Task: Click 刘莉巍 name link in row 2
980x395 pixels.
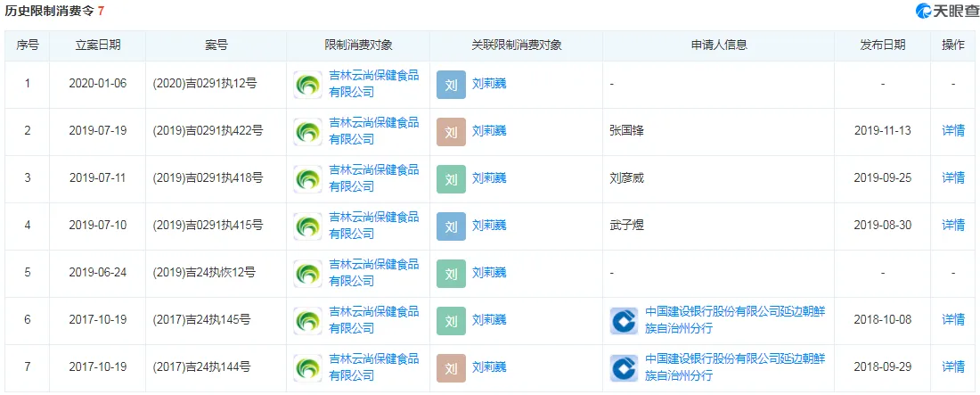Action: pos(489,131)
